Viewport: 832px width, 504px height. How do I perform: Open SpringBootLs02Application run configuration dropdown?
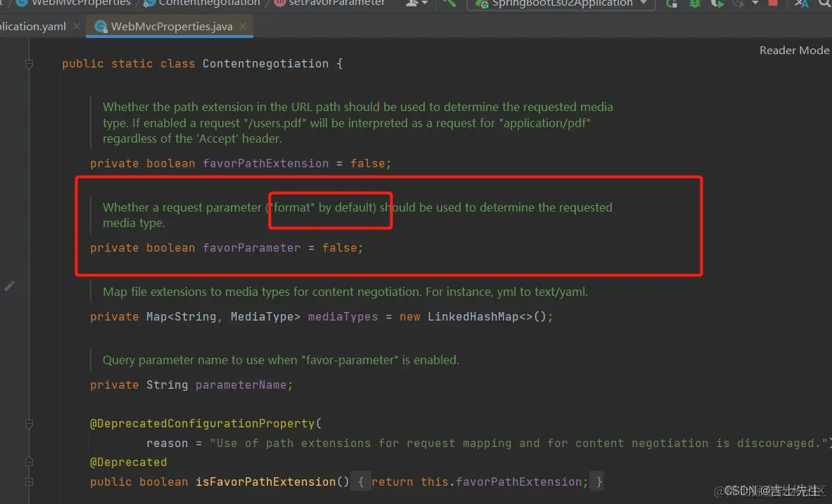(561, 4)
